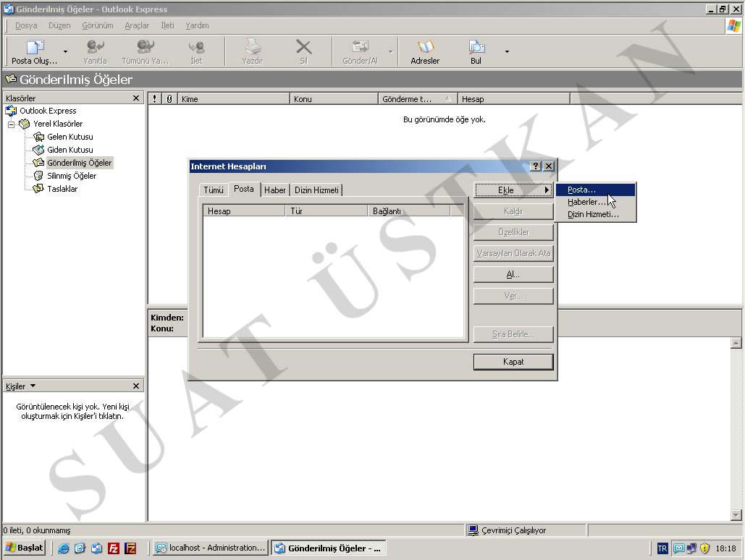Sort by priority exclamation column

coord(154,99)
